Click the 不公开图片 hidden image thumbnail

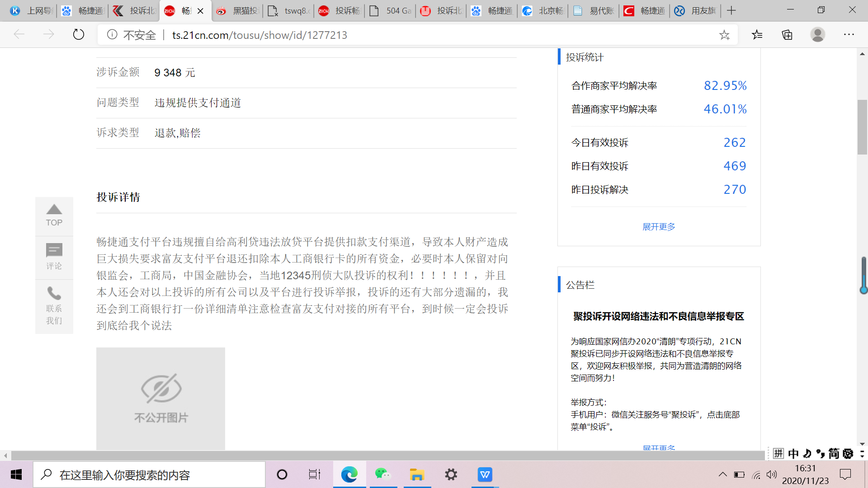160,398
